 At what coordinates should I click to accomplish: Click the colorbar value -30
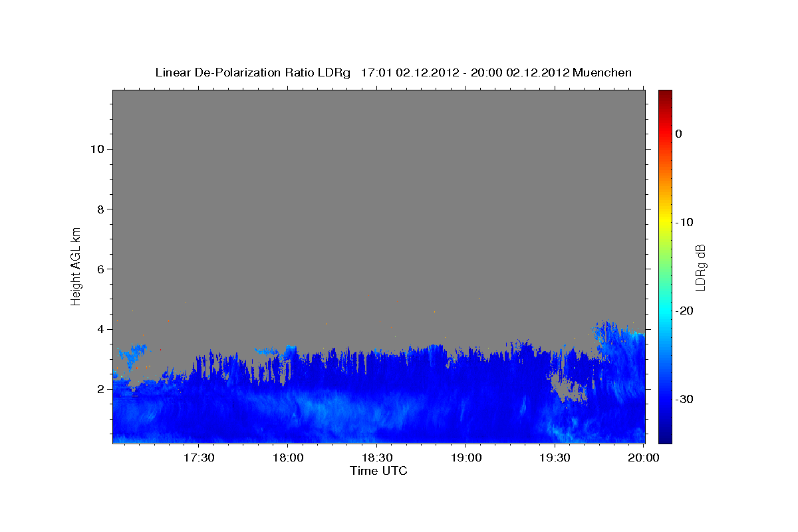(x=684, y=399)
